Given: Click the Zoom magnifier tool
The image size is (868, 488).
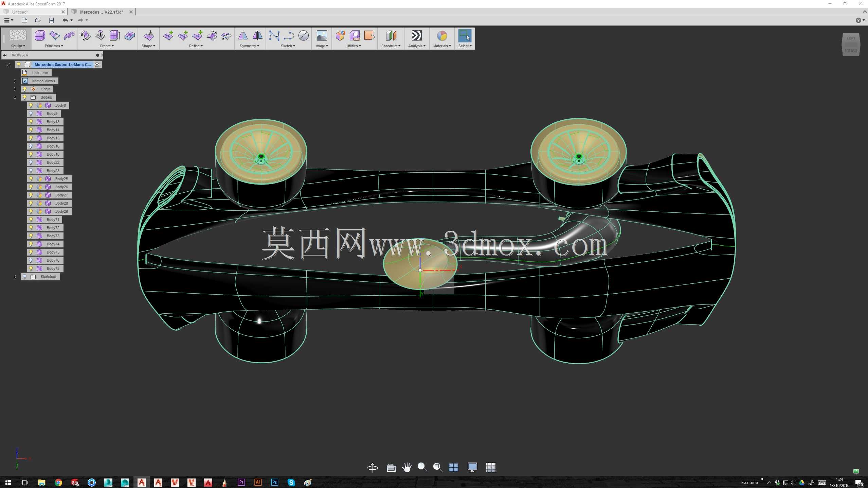Looking at the screenshot, I should point(422,468).
